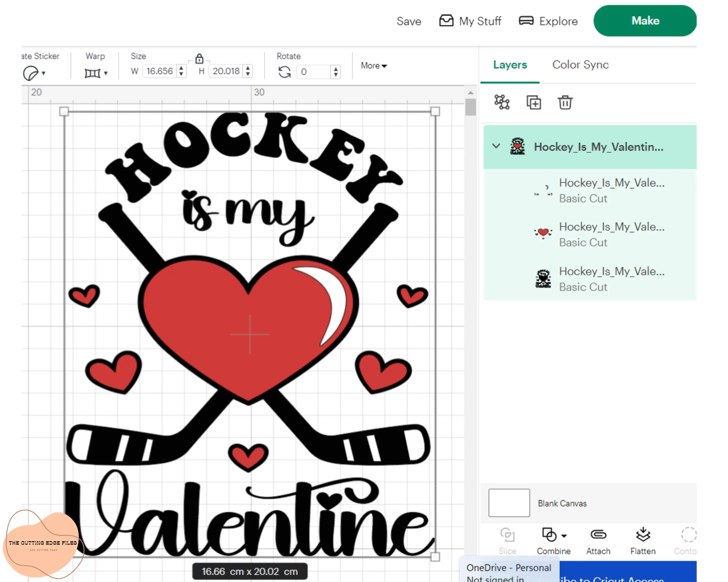The image size is (728, 582).
Task: Click the bottom-right resize handle
Action: 435,557
